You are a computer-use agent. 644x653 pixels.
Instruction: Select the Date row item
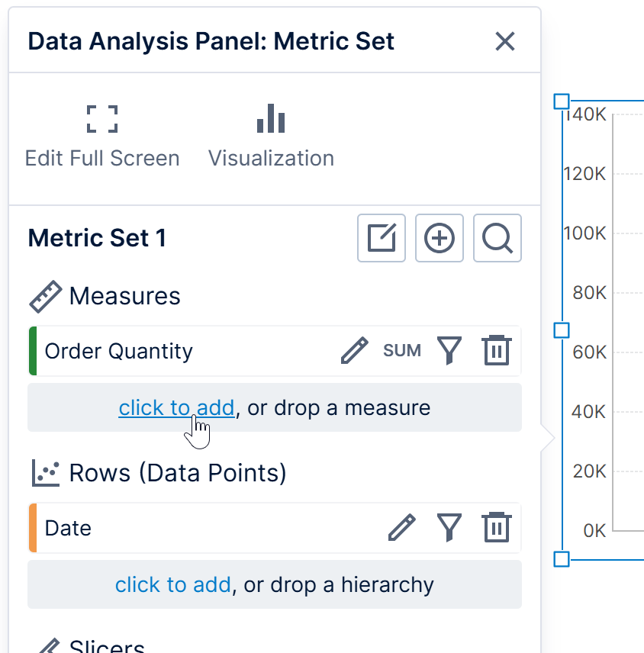click(69, 527)
